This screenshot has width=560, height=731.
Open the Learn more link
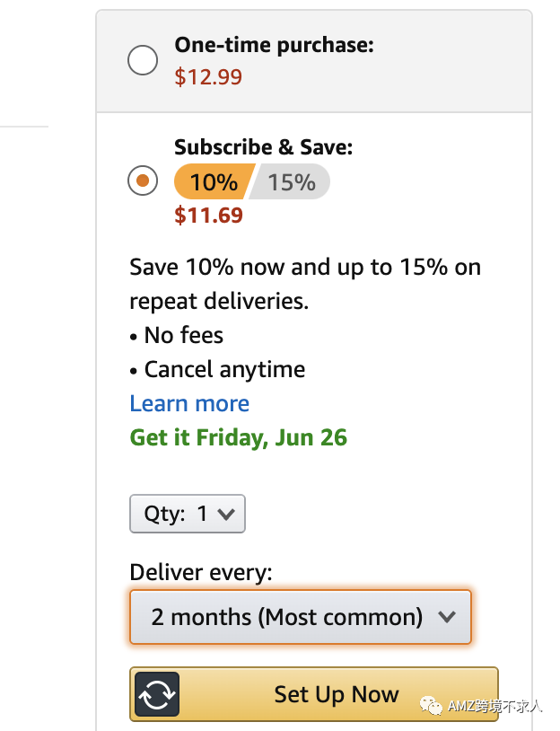(x=189, y=403)
